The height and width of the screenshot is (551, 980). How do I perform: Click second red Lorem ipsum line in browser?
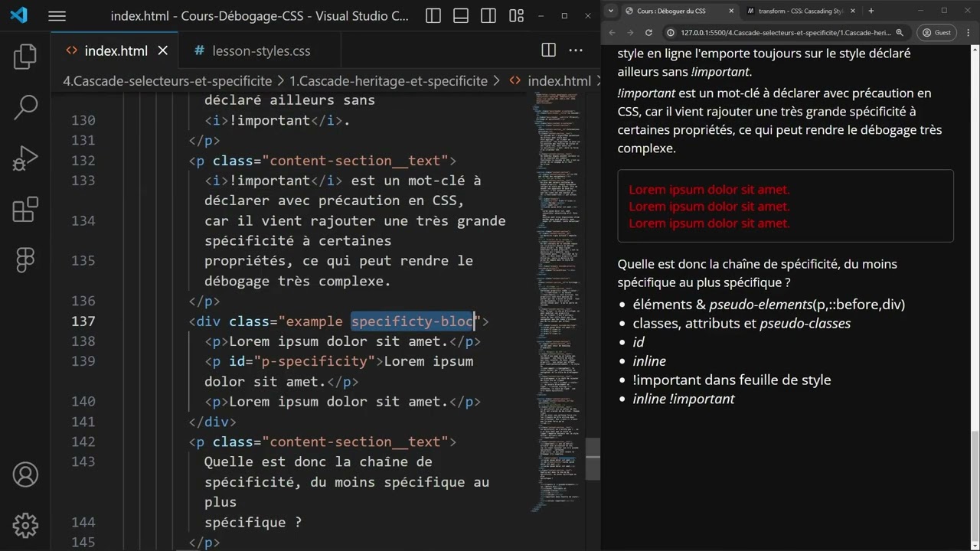click(709, 206)
